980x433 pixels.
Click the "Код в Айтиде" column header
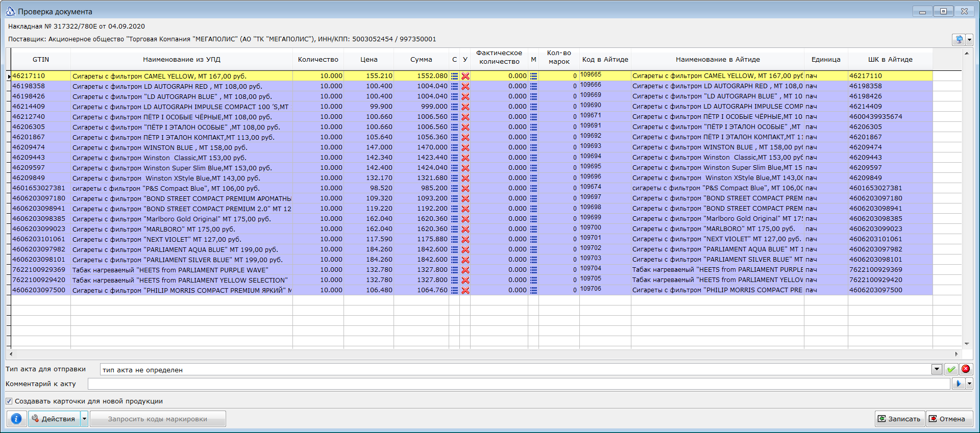[x=605, y=60]
